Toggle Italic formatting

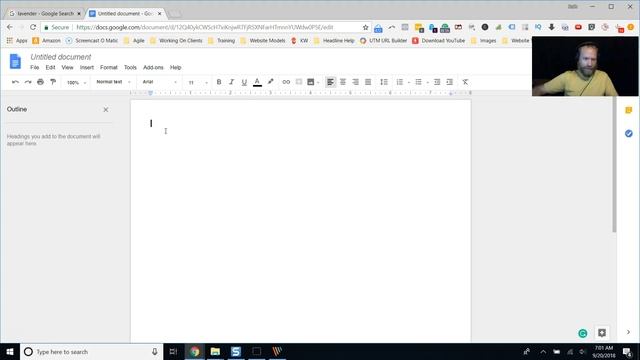click(x=231, y=82)
